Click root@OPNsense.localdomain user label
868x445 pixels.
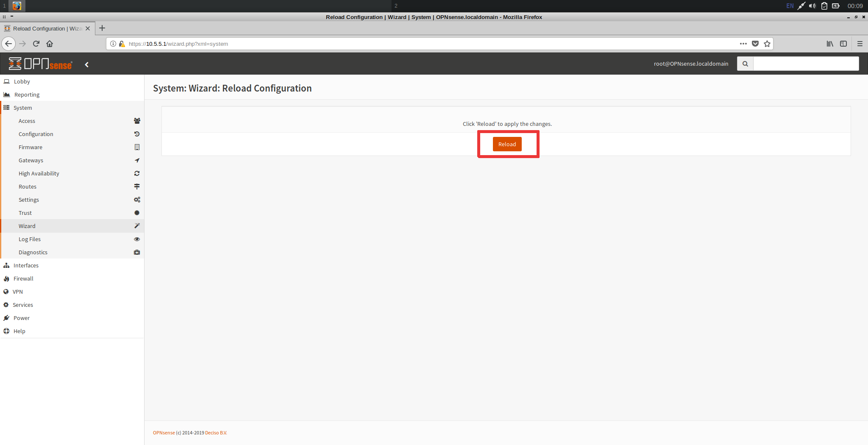coord(691,64)
